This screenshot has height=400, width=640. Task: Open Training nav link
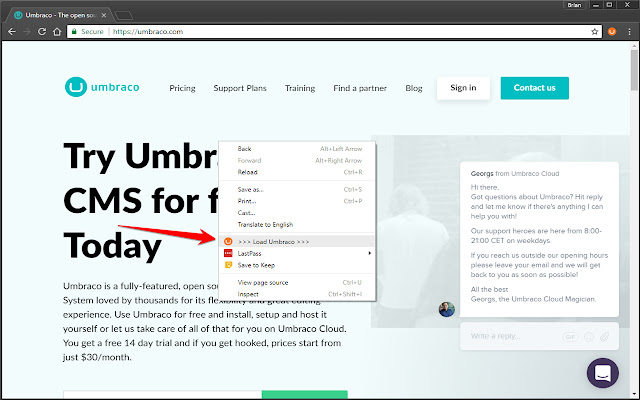[x=300, y=88]
